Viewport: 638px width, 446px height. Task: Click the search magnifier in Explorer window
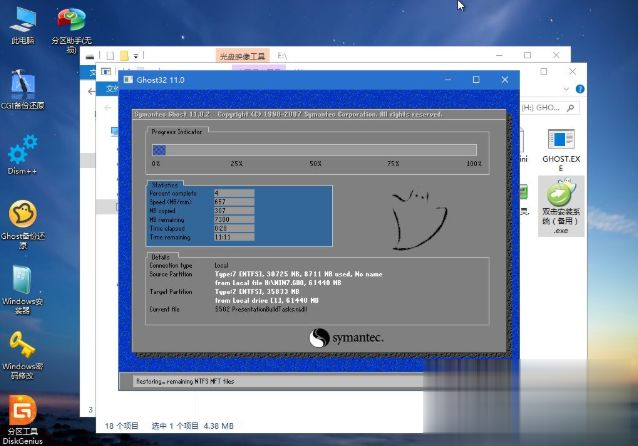(x=570, y=108)
